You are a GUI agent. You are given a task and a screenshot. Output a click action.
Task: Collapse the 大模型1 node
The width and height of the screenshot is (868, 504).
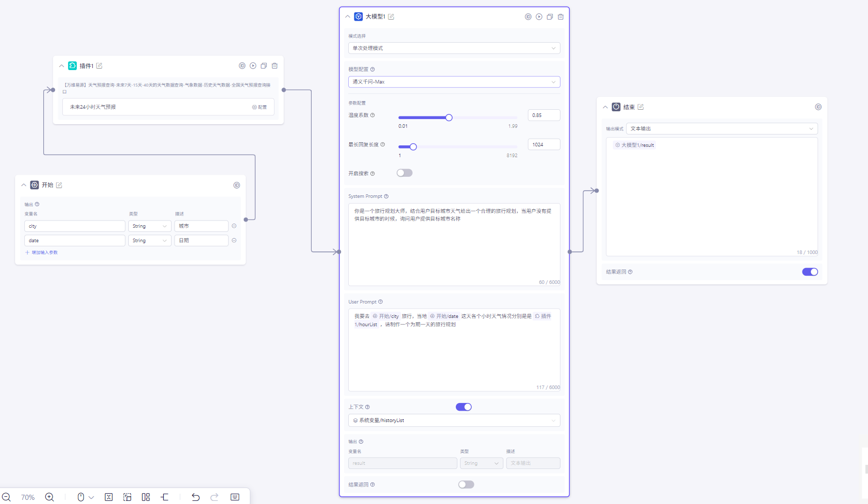click(348, 17)
